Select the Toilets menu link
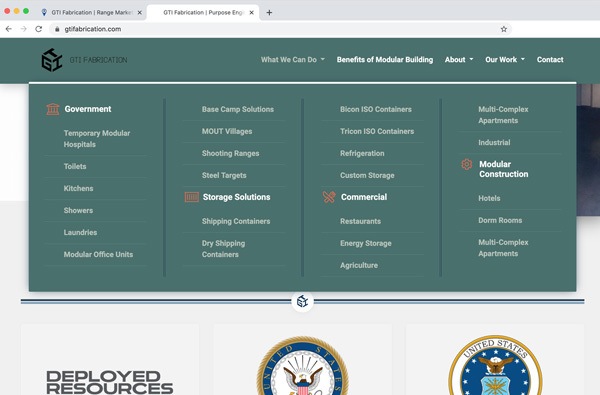600x395 pixels. pyautogui.click(x=75, y=166)
